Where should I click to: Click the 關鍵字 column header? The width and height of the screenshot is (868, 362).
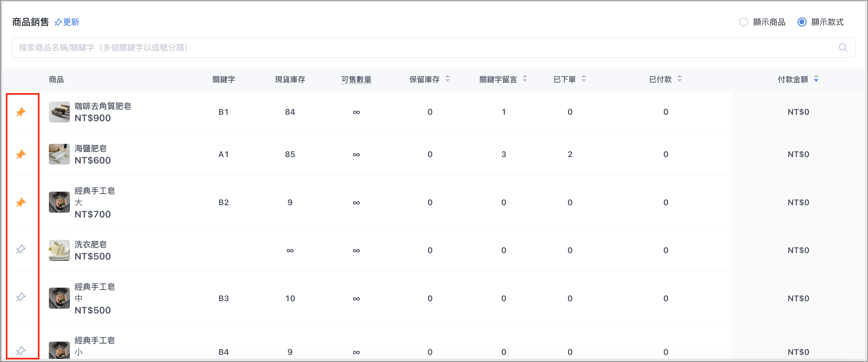[224, 80]
